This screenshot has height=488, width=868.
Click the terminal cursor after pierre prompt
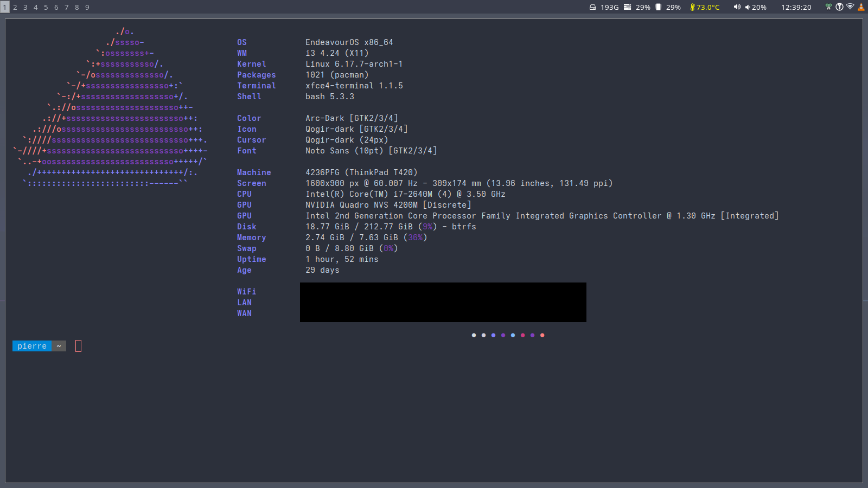coord(78,346)
